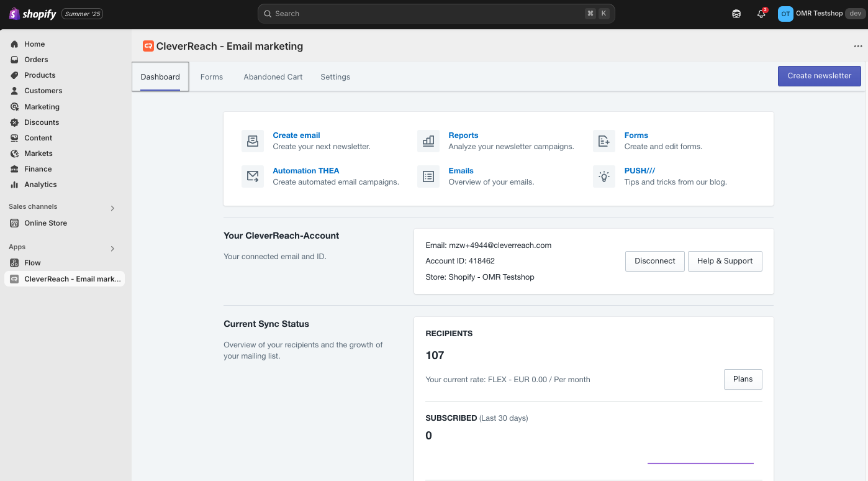
Task: Click the Store: Shopify - OMR Testshop text
Action: [x=480, y=277]
